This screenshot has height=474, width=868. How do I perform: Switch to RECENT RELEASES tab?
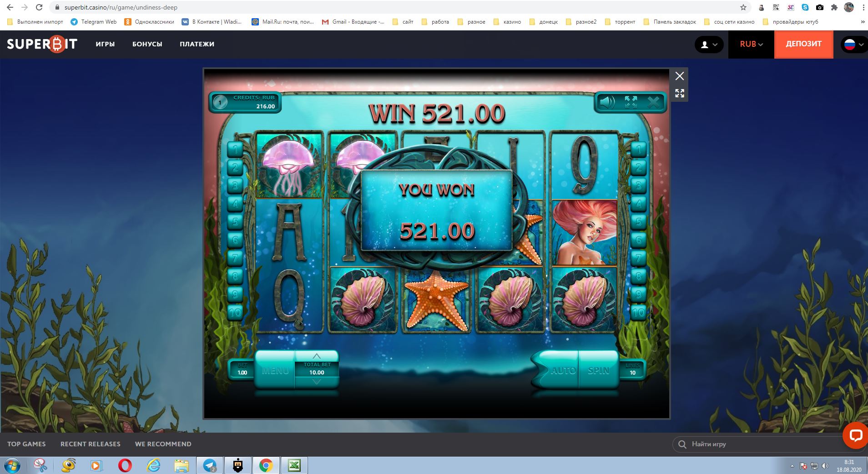(x=91, y=444)
